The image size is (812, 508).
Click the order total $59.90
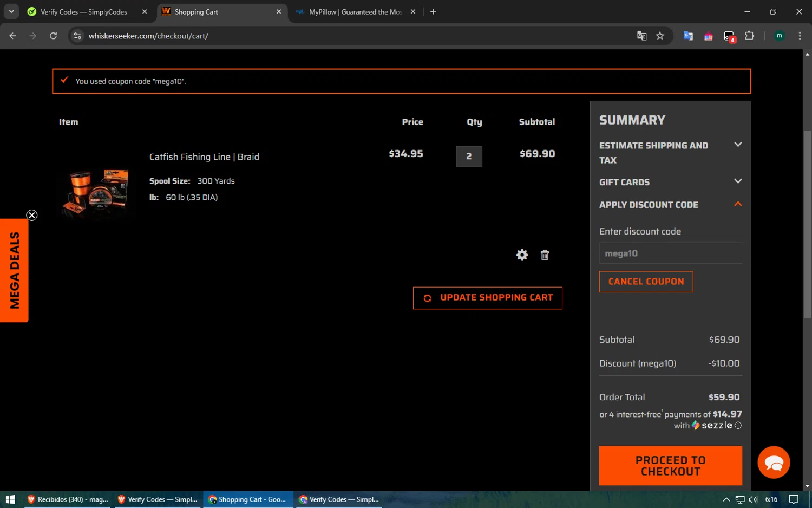click(724, 397)
